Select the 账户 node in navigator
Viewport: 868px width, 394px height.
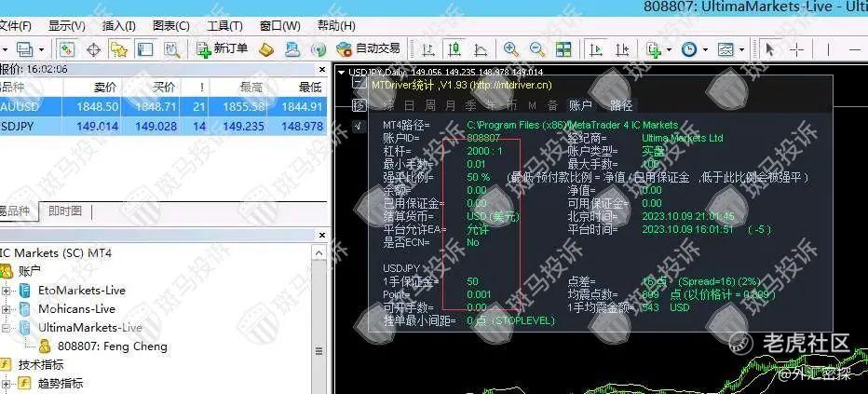coord(30,271)
